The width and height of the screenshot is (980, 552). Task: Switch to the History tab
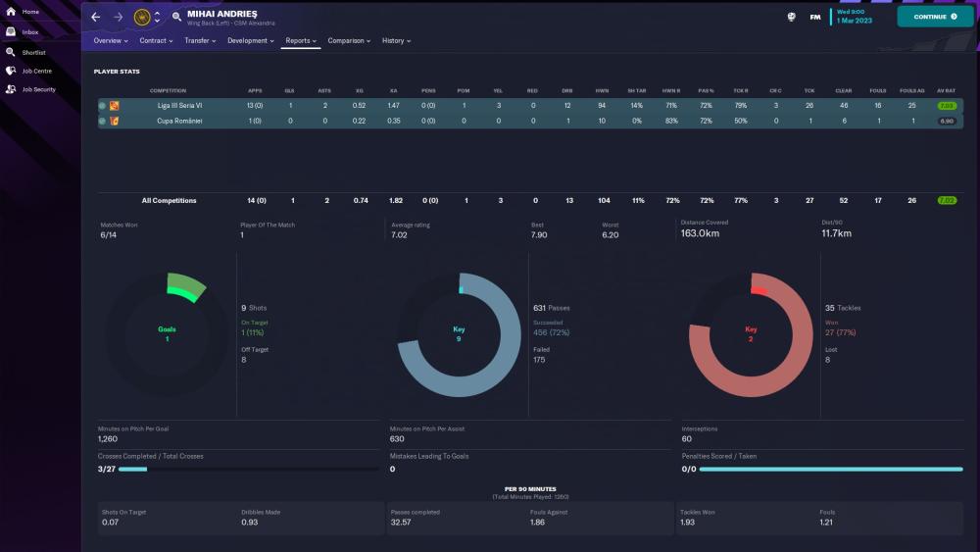[396, 41]
